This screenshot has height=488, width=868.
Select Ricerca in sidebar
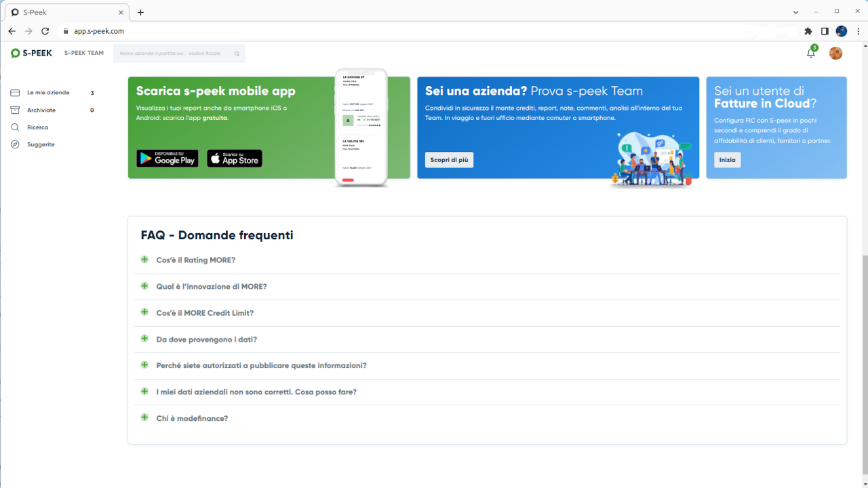tap(37, 127)
